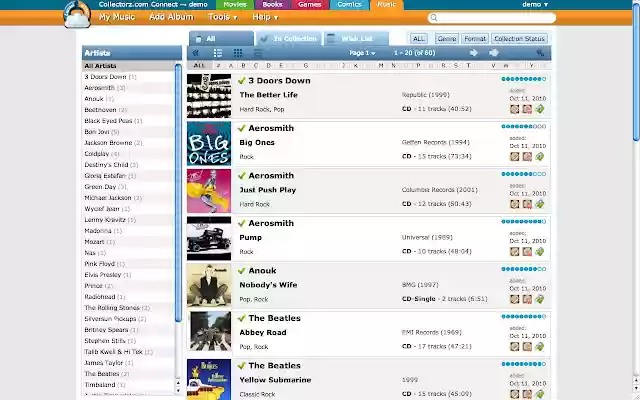This screenshot has width=640, height=400.
Task: Click green tag icon for The Better Life
Action: coord(540,109)
